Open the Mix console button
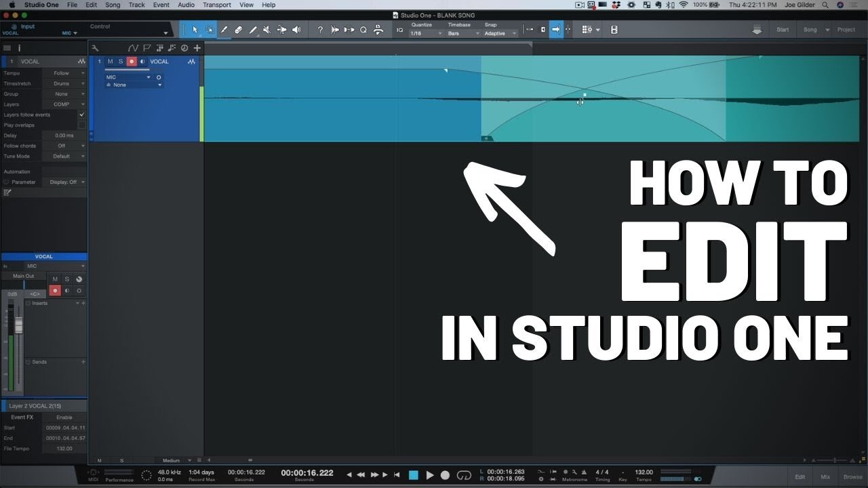868x488 pixels. click(x=825, y=476)
